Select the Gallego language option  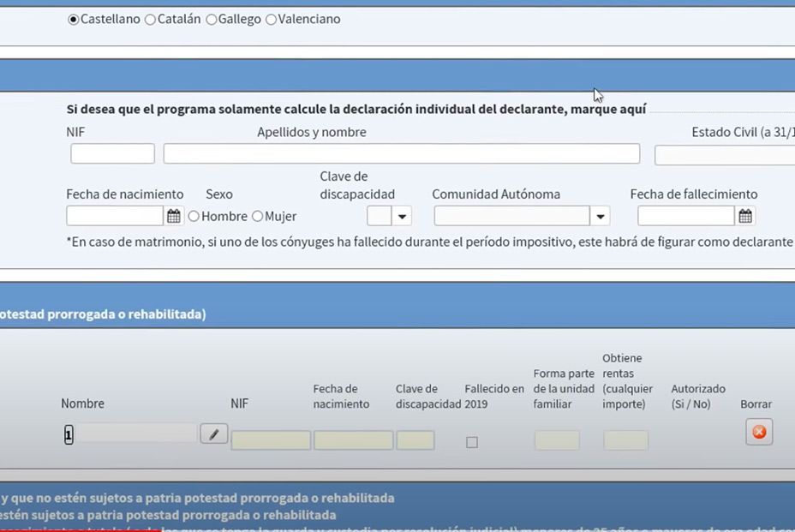tap(212, 18)
